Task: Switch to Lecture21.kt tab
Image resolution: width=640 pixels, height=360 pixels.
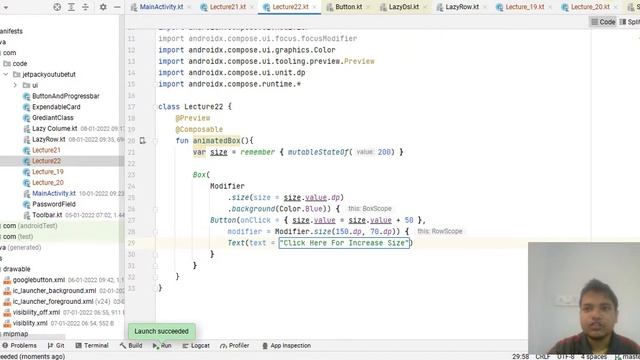Action: click(x=228, y=7)
